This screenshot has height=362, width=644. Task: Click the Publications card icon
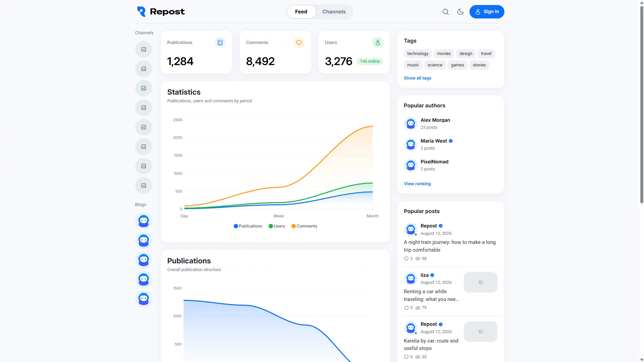(220, 43)
